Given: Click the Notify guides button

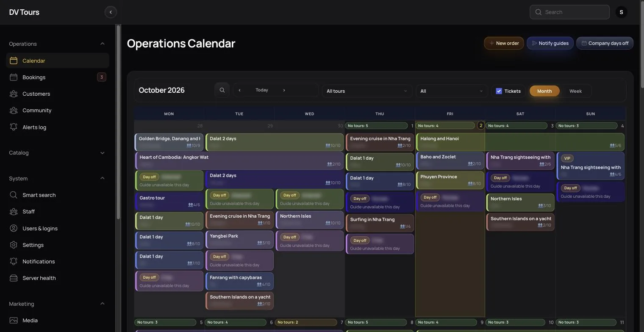Looking at the screenshot, I should click(550, 43).
